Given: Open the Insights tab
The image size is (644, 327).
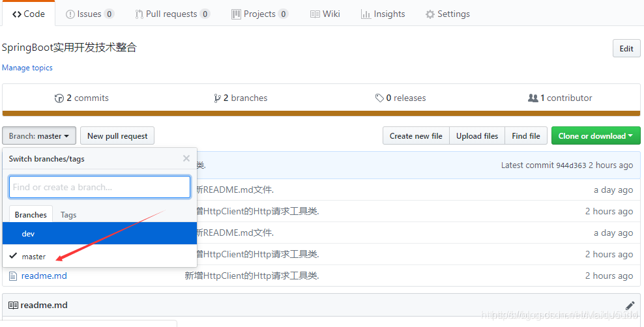Looking at the screenshot, I should pos(383,14).
